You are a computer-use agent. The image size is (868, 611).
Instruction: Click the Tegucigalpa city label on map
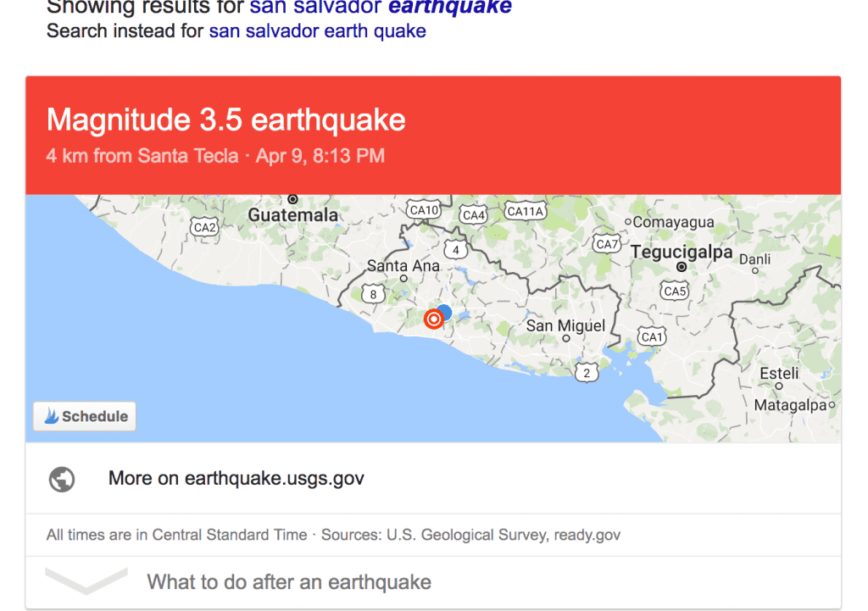point(682,253)
